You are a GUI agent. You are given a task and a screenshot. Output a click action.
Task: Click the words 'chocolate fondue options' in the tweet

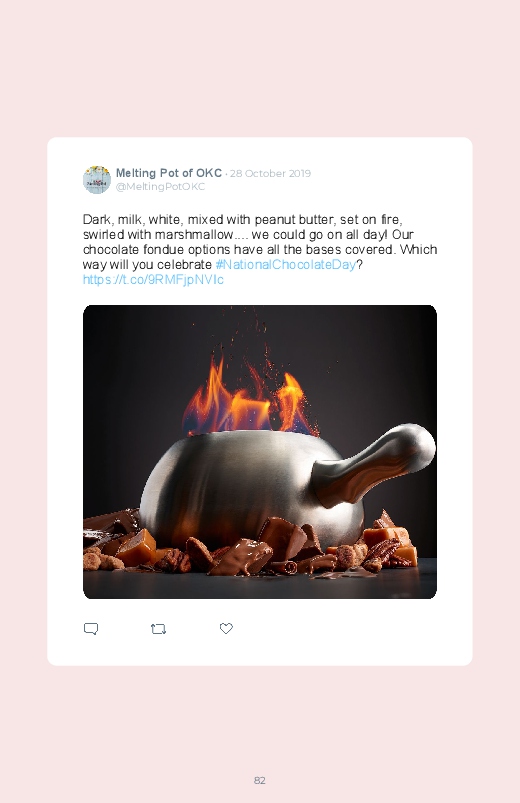point(156,249)
